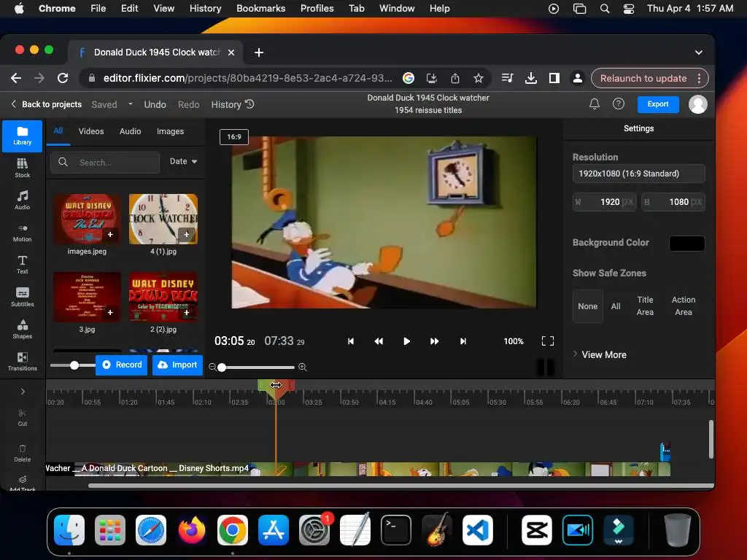
Task: Open the preview zoom 100% dropdown
Action: tap(513, 341)
